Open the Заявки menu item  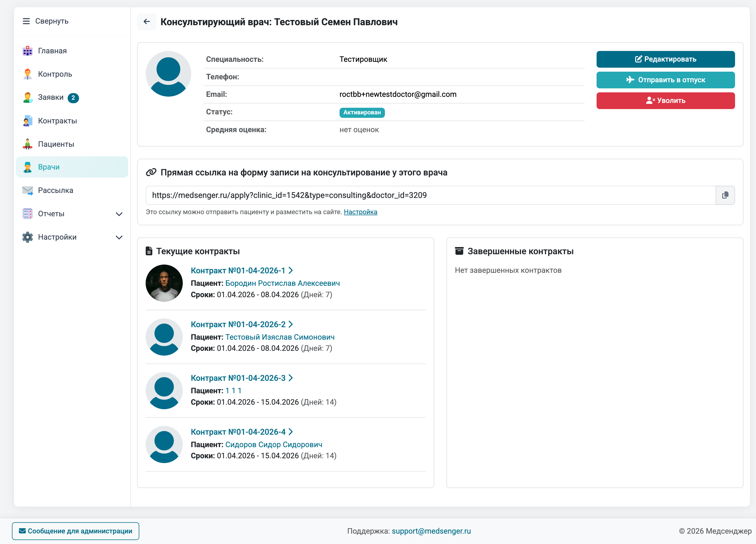(72, 97)
